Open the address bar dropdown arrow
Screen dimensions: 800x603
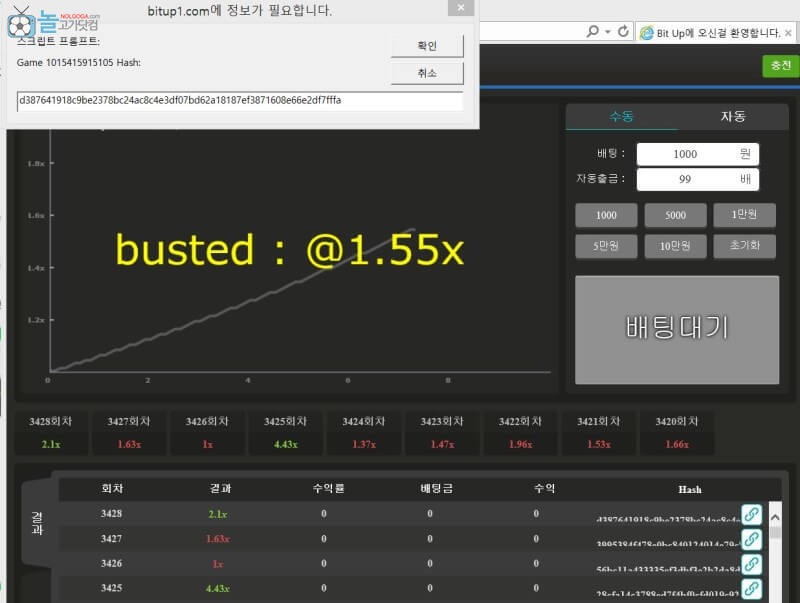607,32
